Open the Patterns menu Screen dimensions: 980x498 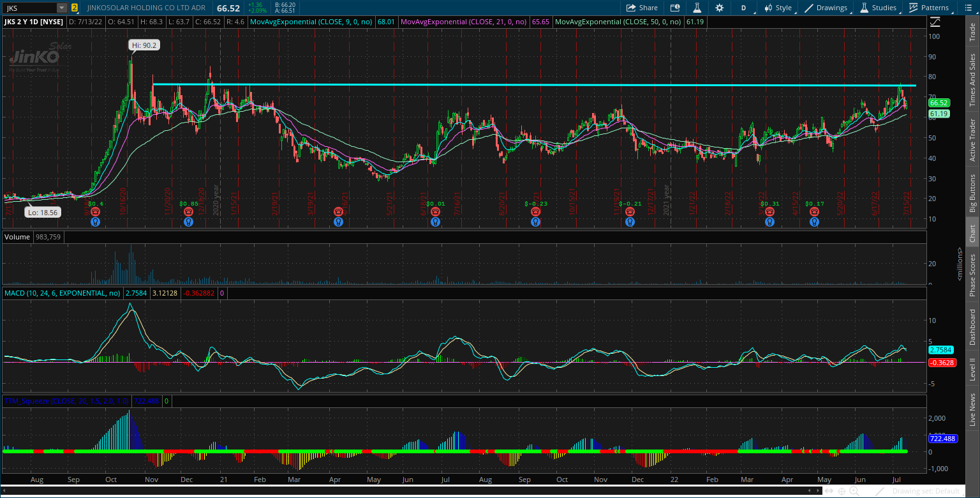[x=928, y=8]
